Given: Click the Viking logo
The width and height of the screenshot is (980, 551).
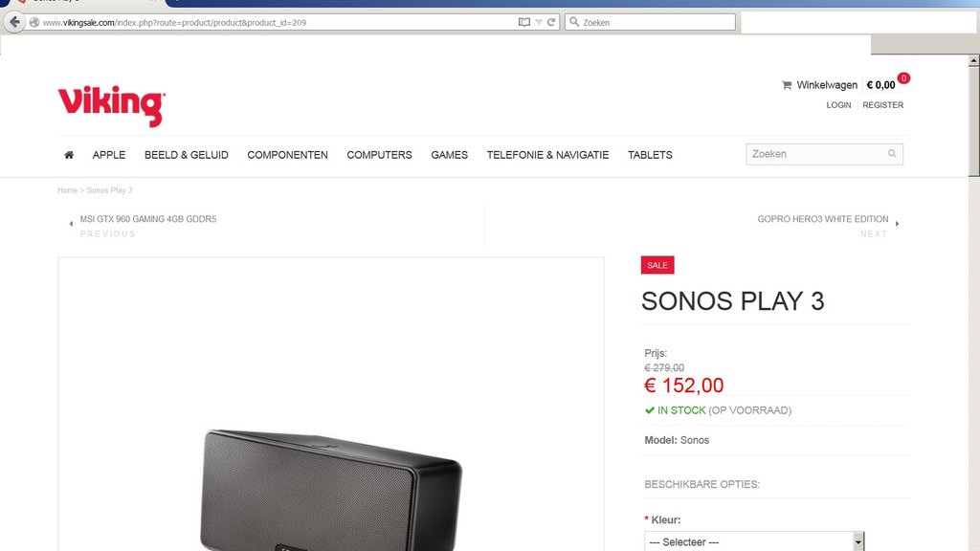Looking at the screenshot, I should click(112, 105).
